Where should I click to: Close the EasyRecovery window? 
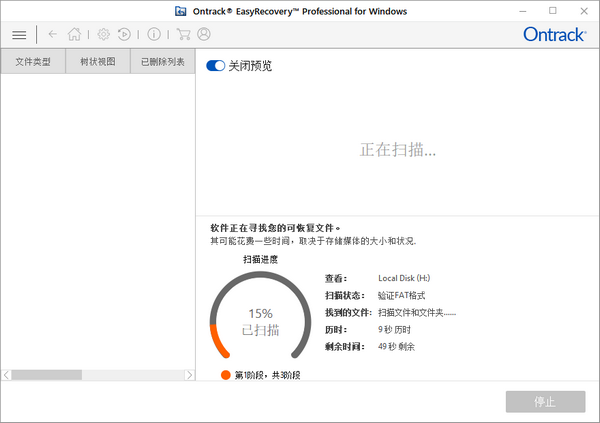click(x=584, y=11)
